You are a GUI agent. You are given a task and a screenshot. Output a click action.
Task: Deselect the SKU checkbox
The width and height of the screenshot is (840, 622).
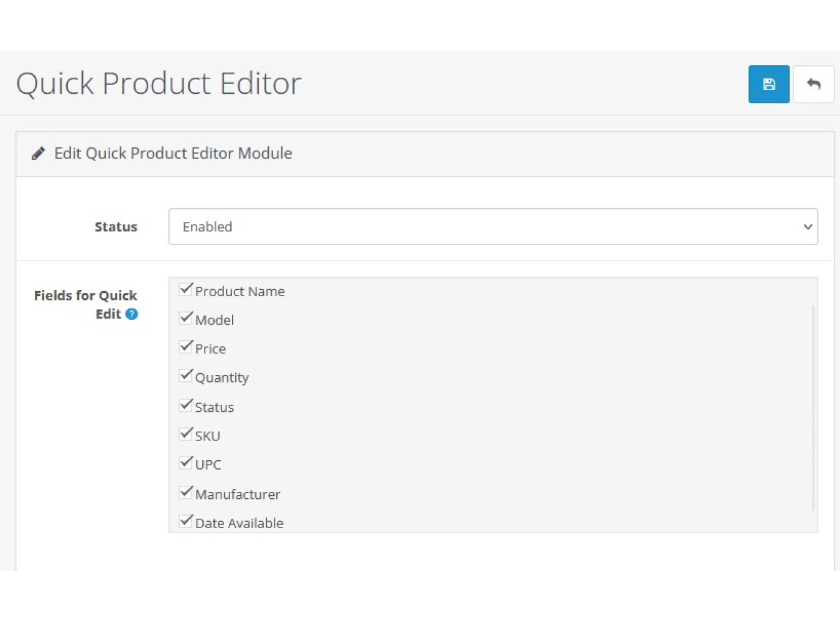click(x=185, y=434)
